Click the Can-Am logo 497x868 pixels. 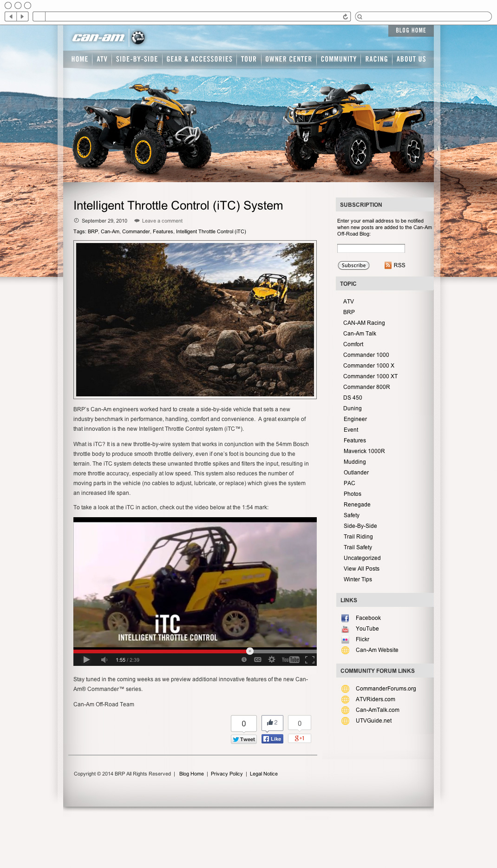pos(98,38)
